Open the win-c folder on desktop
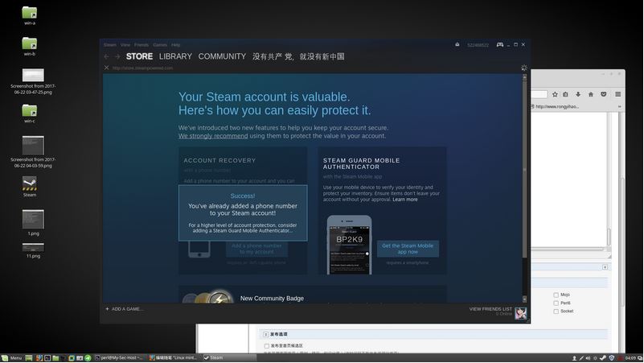This screenshot has width=644, height=363. point(30,110)
